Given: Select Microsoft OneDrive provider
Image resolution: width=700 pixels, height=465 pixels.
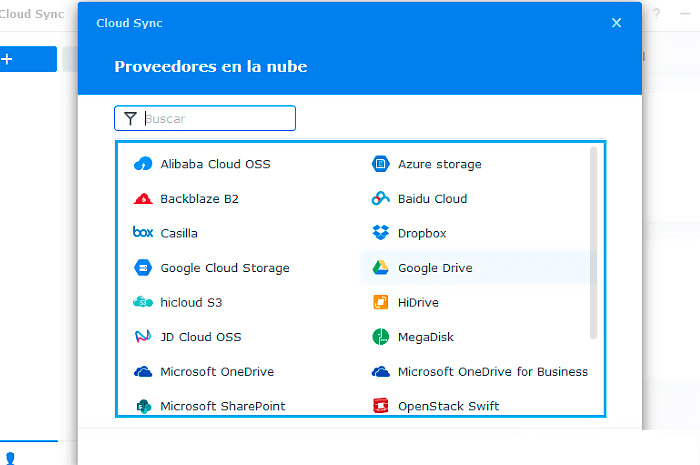Looking at the screenshot, I should tap(216, 372).
